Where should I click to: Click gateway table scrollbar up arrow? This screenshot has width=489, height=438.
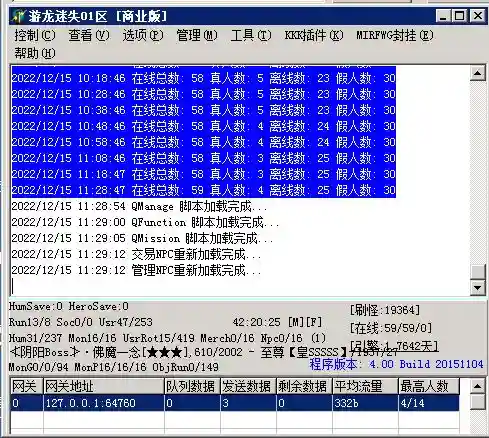tap(477, 386)
